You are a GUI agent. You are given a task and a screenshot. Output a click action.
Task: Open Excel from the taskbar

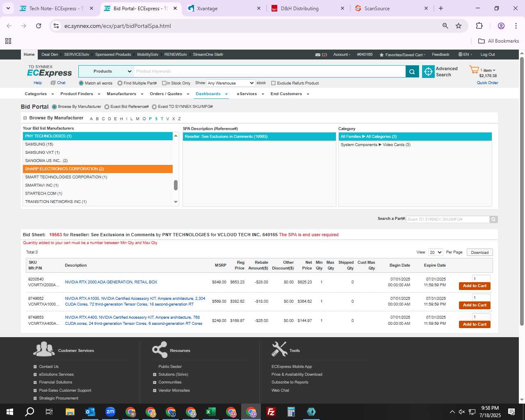(x=211, y=412)
